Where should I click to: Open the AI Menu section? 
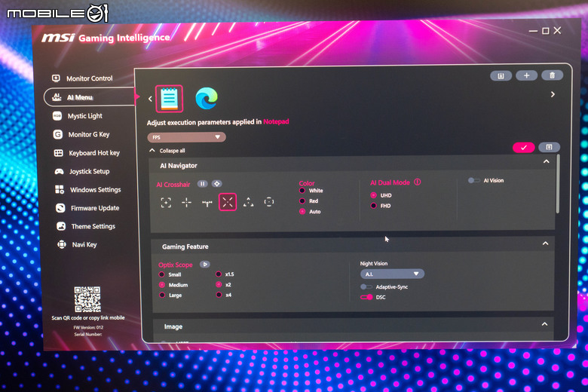(89, 97)
